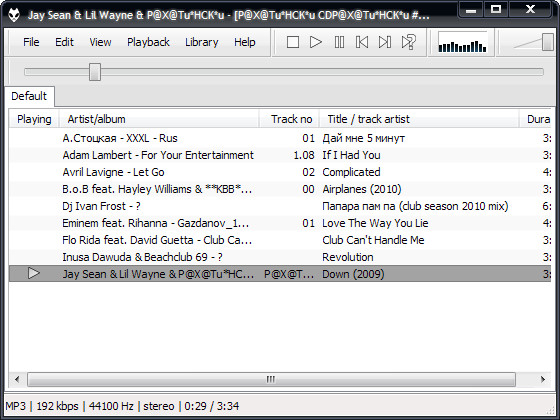Viewport: 560px width, 420px height.
Task: Open the Help menu
Action: (x=245, y=42)
